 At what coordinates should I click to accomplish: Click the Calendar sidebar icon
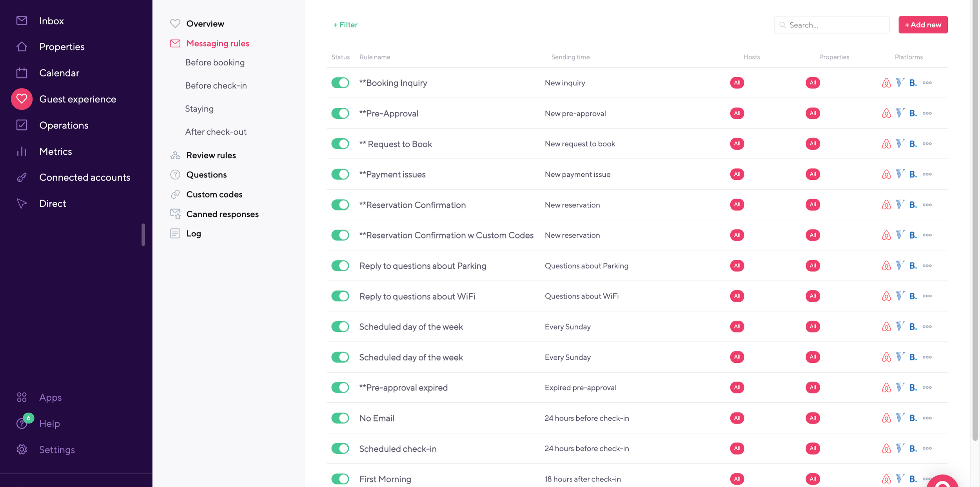pyautogui.click(x=22, y=73)
